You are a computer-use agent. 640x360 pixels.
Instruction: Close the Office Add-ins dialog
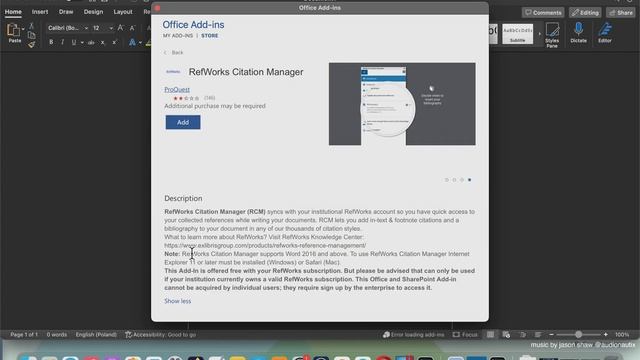point(158,8)
